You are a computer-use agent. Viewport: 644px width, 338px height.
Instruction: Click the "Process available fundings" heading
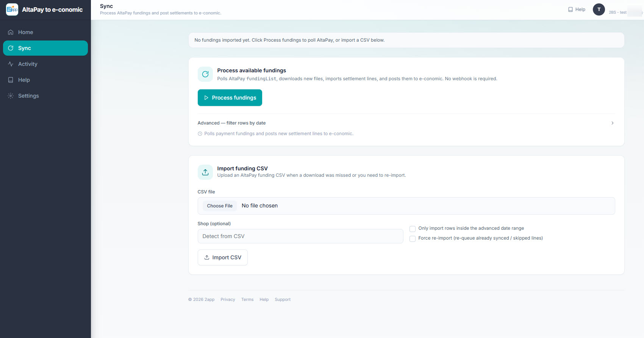[252, 70]
